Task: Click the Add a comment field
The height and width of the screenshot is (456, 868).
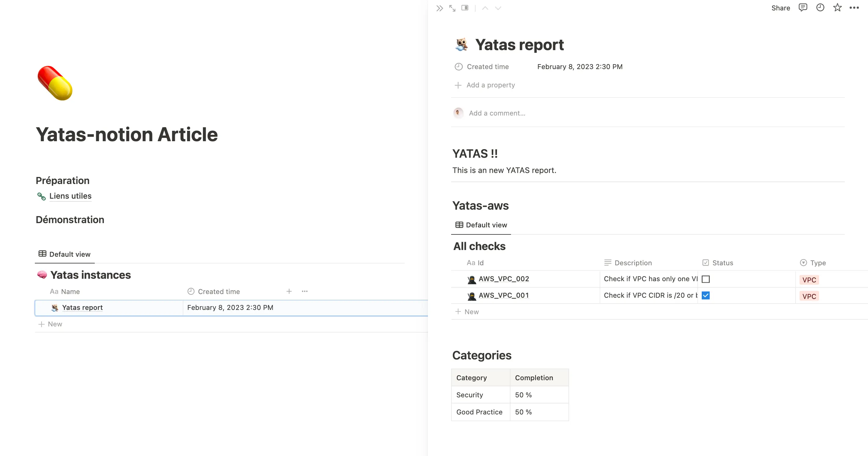Action: (497, 113)
